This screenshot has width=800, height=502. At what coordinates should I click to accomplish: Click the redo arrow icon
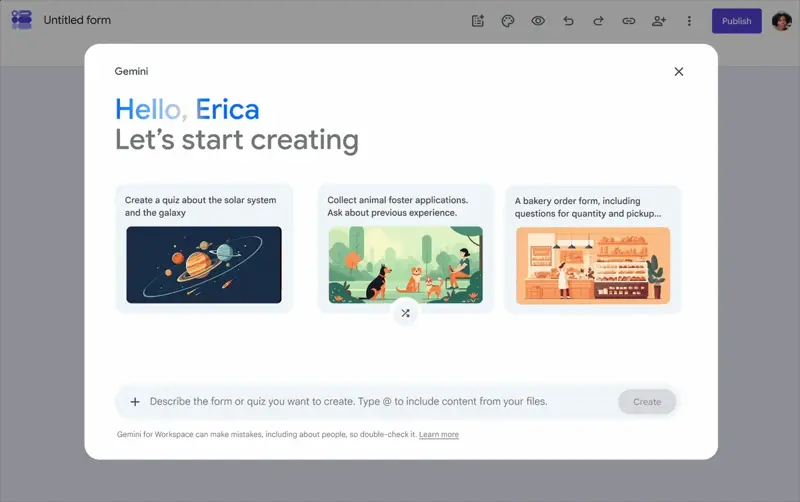click(x=598, y=21)
